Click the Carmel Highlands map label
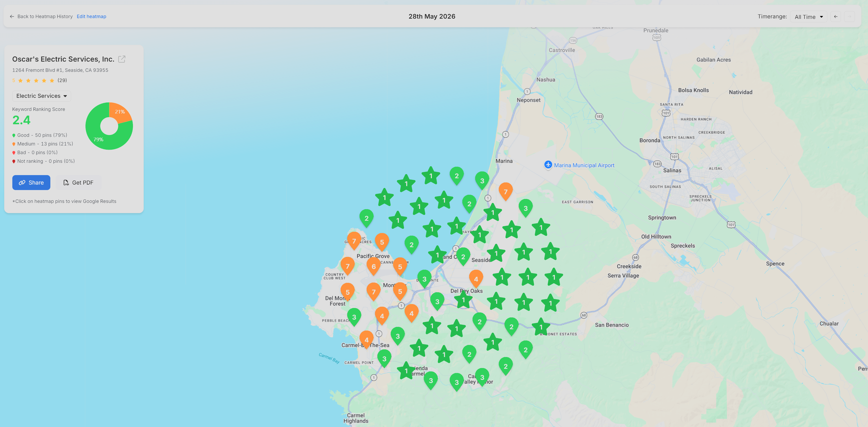Image resolution: width=868 pixels, height=427 pixels. coord(356,418)
